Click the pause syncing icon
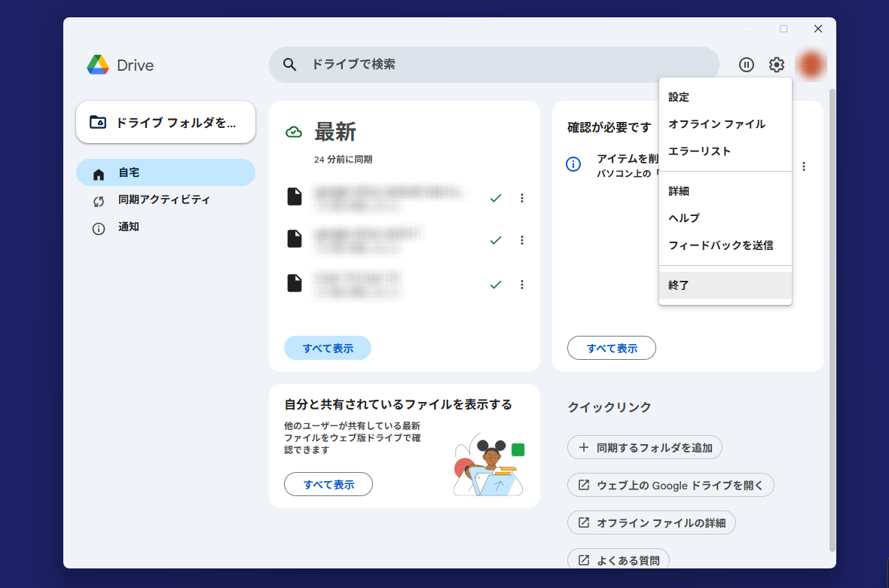This screenshot has width=889, height=588. (x=746, y=65)
